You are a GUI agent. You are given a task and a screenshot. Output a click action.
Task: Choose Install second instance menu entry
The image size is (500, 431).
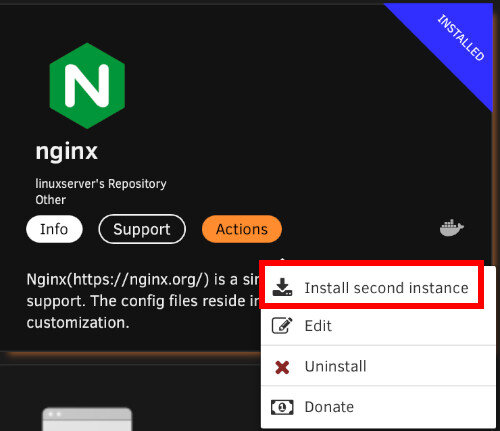[x=378, y=288]
